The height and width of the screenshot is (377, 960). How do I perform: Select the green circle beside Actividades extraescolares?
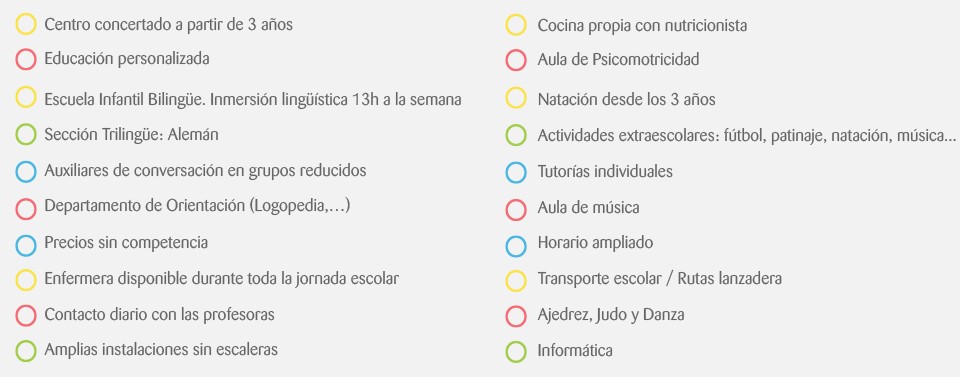pos(516,135)
